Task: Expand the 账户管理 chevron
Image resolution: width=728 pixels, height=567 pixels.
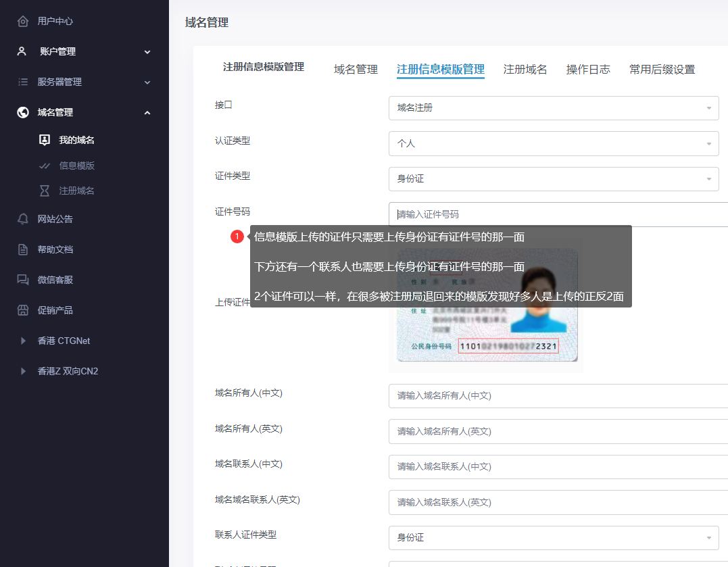Action: [147, 52]
